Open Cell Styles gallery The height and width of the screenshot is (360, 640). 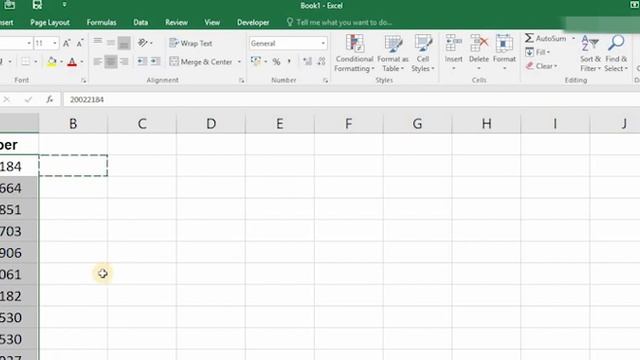click(x=422, y=53)
